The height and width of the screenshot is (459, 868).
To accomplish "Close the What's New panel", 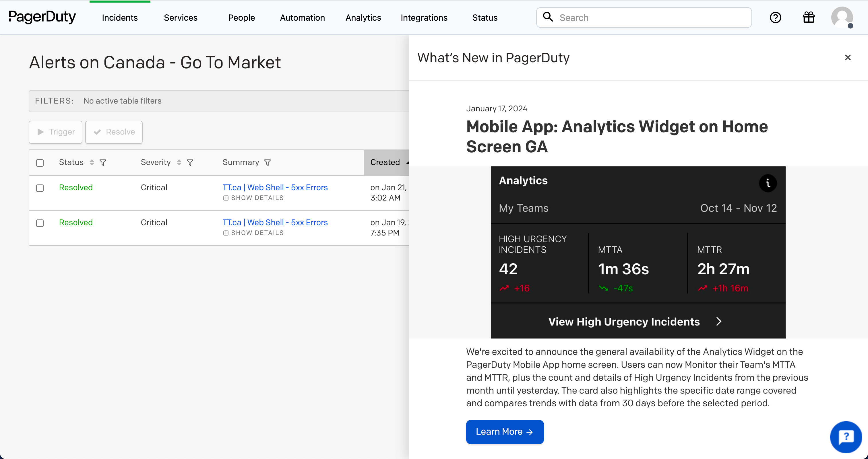I will click(848, 58).
